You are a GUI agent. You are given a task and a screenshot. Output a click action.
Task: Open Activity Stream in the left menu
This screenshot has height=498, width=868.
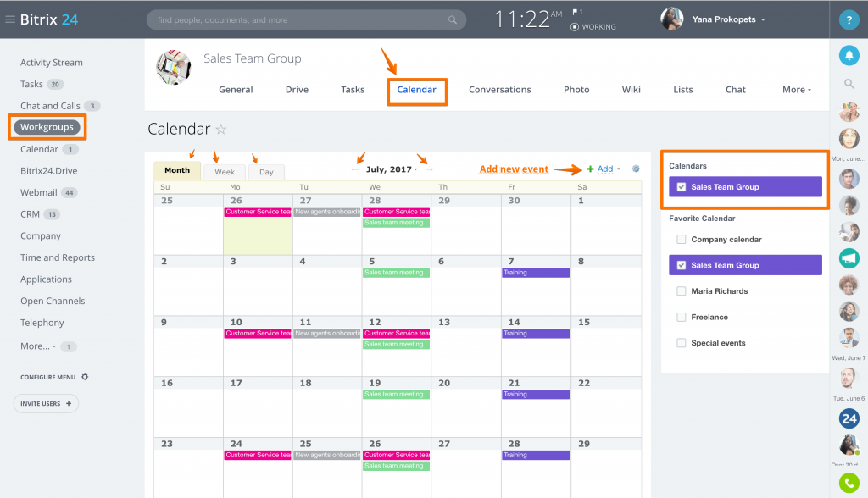coord(52,63)
